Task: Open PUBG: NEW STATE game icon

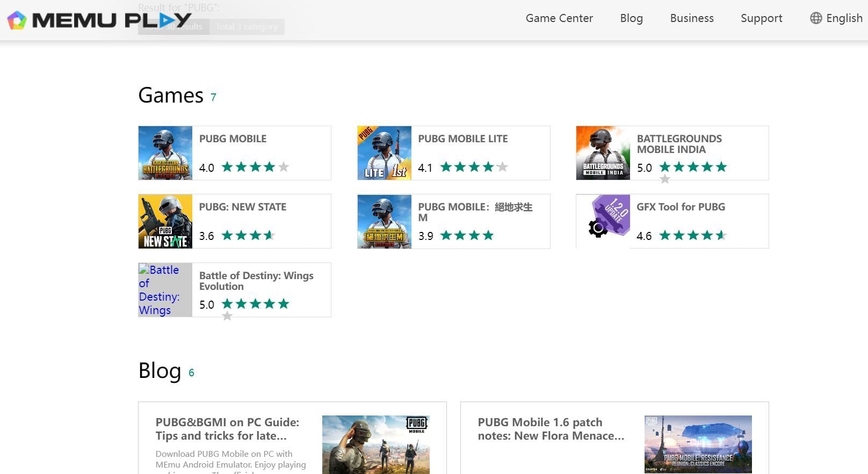Action: tap(165, 221)
